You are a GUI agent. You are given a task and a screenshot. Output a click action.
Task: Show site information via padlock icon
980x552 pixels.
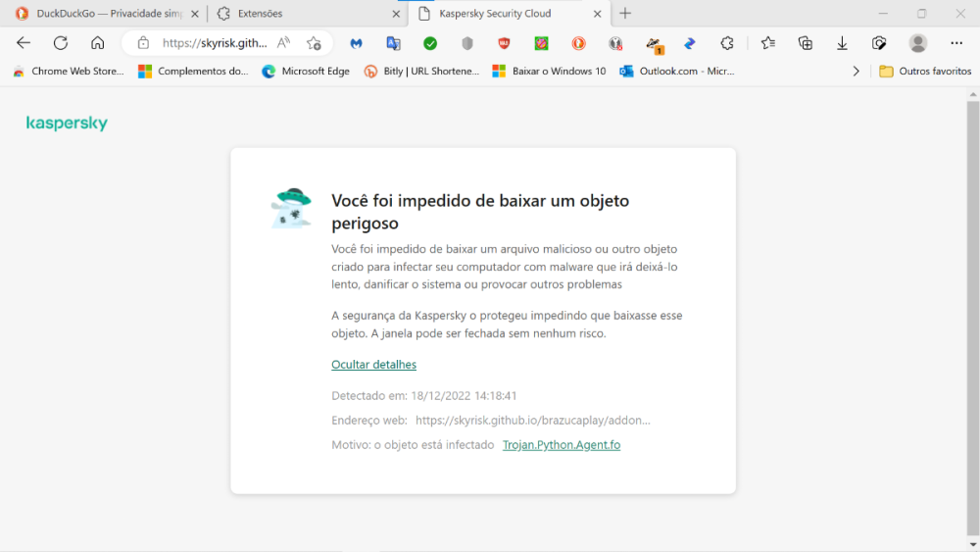[x=144, y=43]
